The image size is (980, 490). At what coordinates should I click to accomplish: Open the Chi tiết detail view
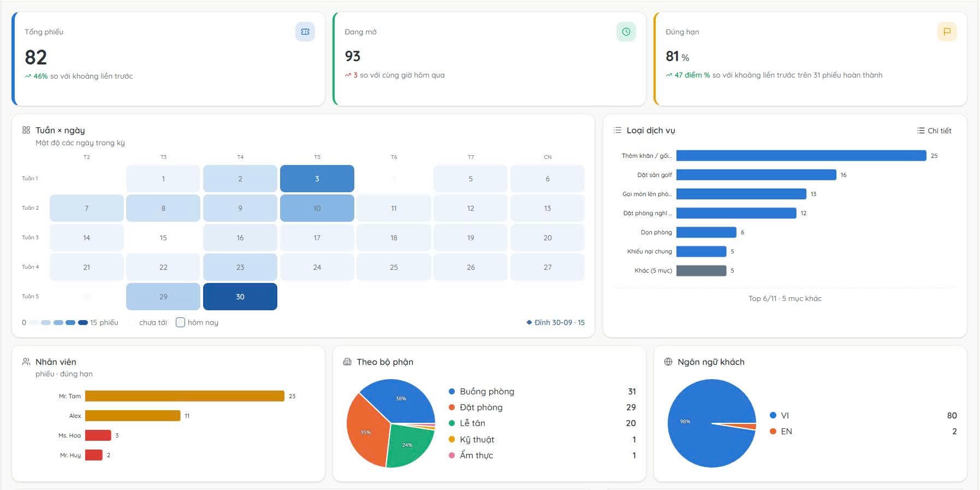pyautogui.click(x=934, y=131)
